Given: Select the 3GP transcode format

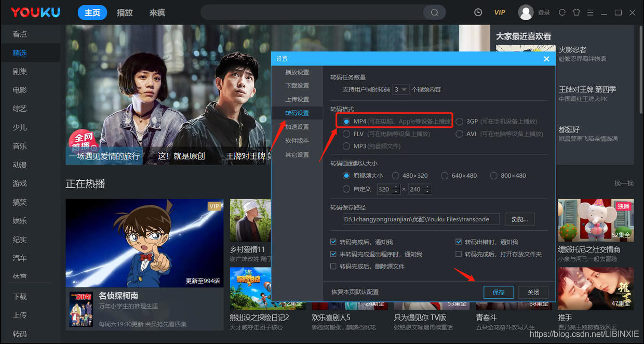Looking at the screenshot, I should point(459,121).
